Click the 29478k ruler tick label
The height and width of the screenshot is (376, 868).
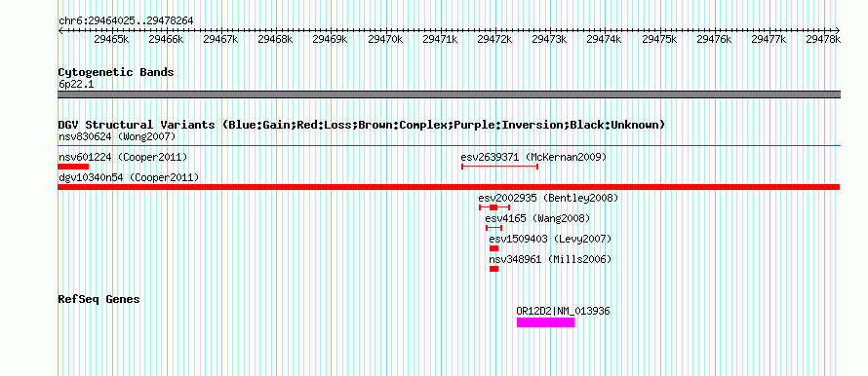coord(823,39)
